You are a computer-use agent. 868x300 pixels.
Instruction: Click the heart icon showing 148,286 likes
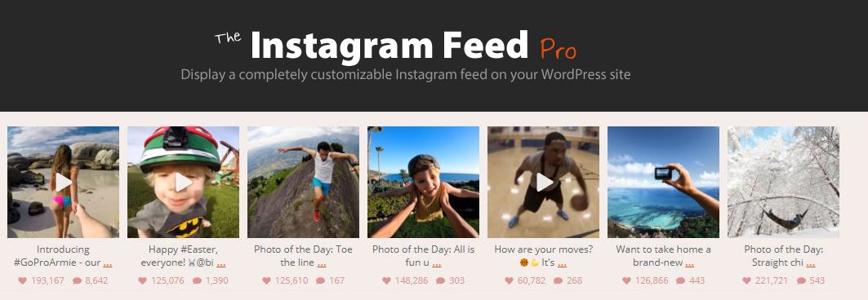(386, 280)
